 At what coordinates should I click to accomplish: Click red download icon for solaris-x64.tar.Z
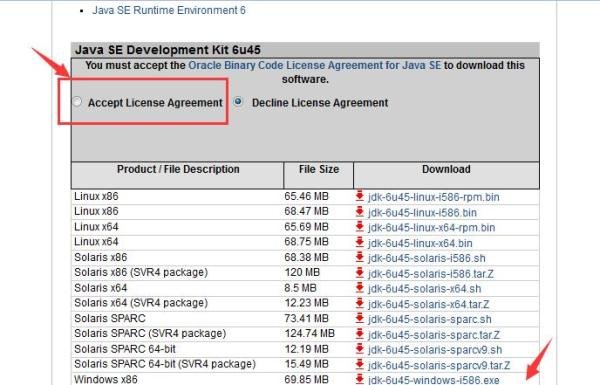pyautogui.click(x=359, y=303)
